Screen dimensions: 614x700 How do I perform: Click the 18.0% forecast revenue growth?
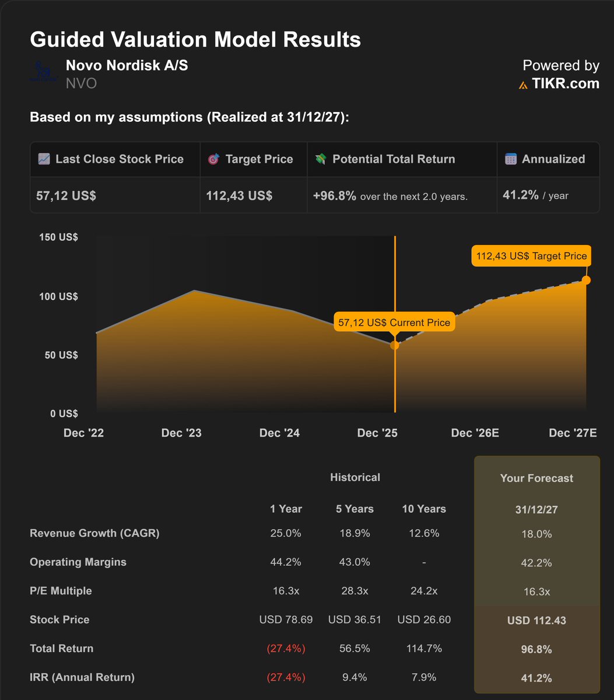pyautogui.click(x=536, y=534)
